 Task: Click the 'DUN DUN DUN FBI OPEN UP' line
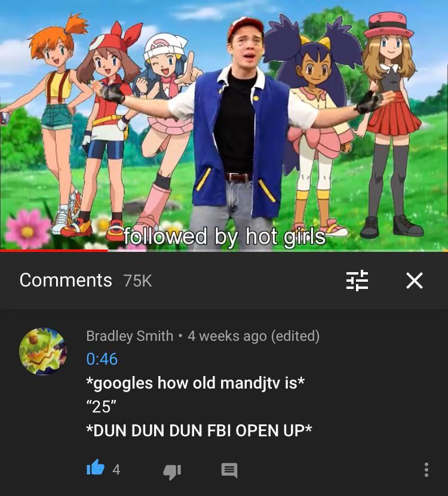pyautogui.click(x=199, y=430)
